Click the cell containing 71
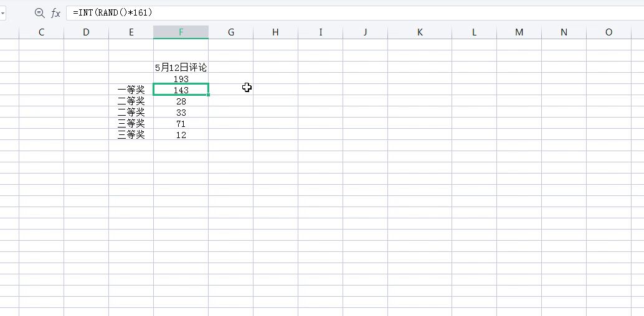This screenshot has width=644, height=316. [x=181, y=124]
